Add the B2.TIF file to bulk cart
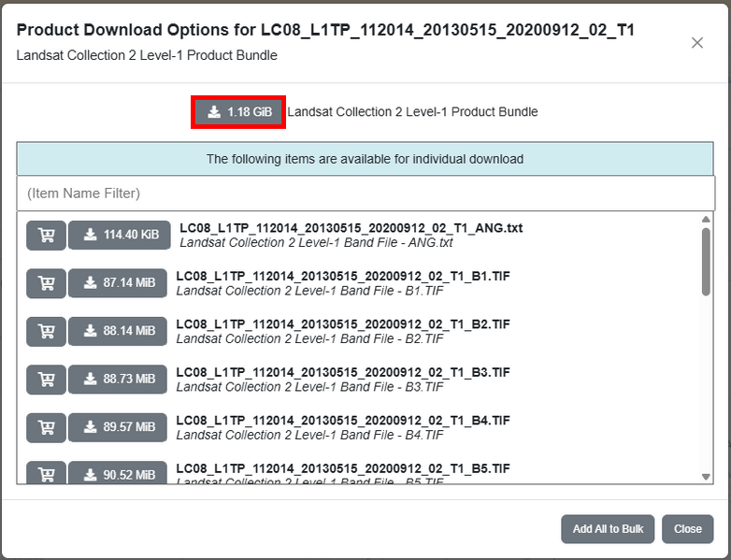 click(46, 331)
